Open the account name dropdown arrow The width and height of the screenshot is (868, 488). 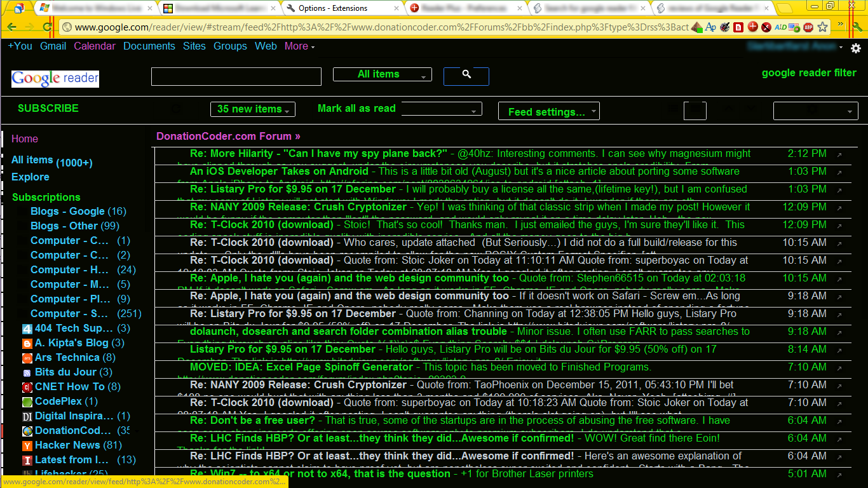(841, 48)
